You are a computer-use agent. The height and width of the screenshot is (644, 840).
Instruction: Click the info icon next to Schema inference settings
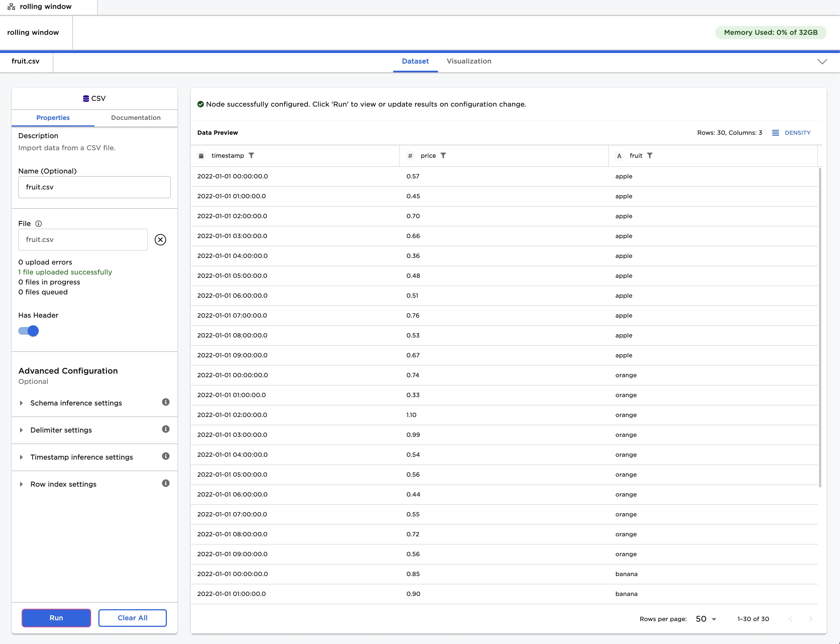(x=165, y=402)
